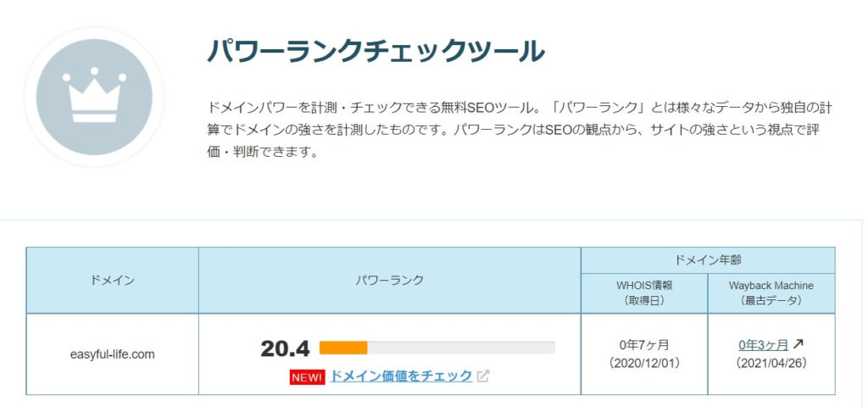Click the red NEW! badge
The width and height of the screenshot is (868, 407).
(307, 376)
